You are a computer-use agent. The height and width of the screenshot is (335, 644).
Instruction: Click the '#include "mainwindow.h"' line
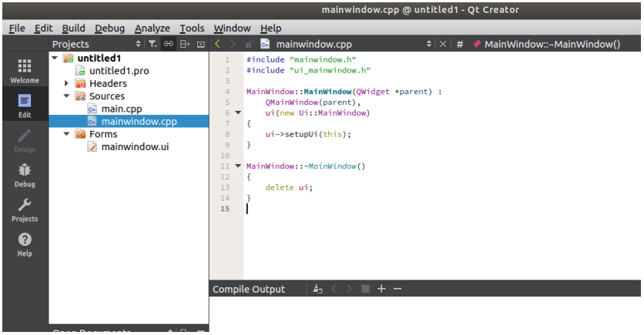[x=301, y=59]
